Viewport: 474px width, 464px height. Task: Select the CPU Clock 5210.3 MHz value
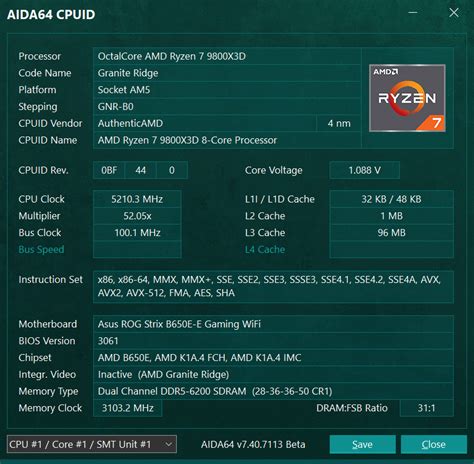pos(137,199)
